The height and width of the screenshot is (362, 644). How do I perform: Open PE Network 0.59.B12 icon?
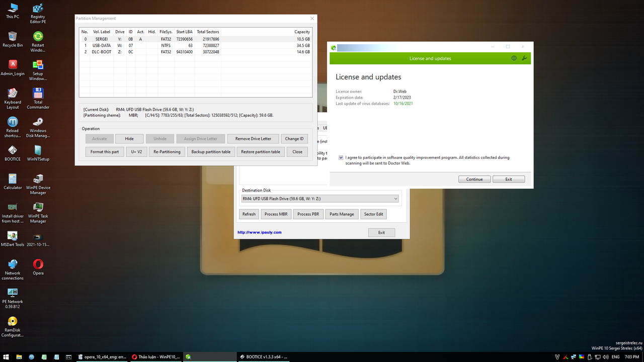click(x=13, y=299)
